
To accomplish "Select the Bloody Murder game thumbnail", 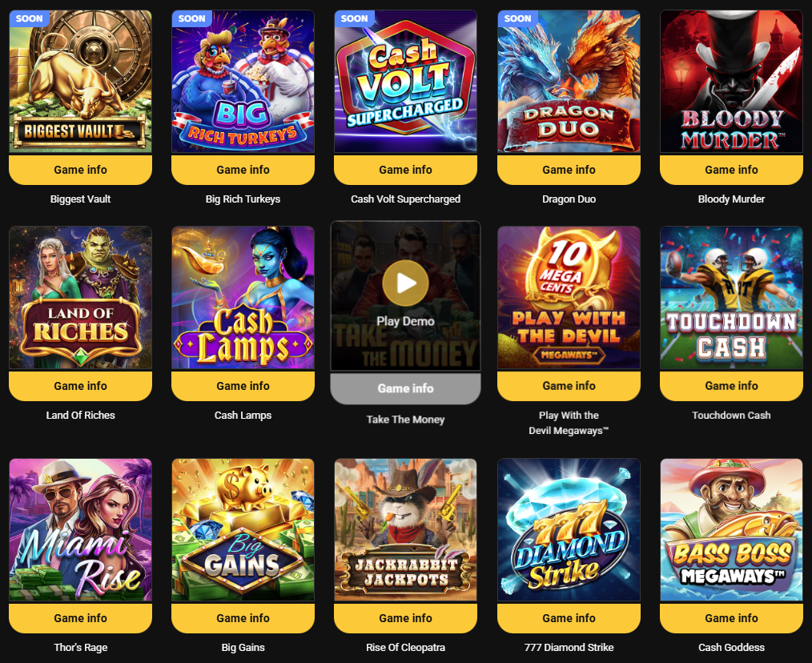I will click(x=731, y=82).
